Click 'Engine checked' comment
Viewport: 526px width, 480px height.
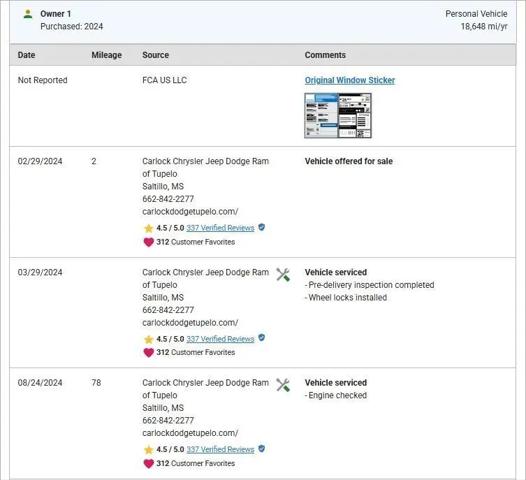(336, 395)
